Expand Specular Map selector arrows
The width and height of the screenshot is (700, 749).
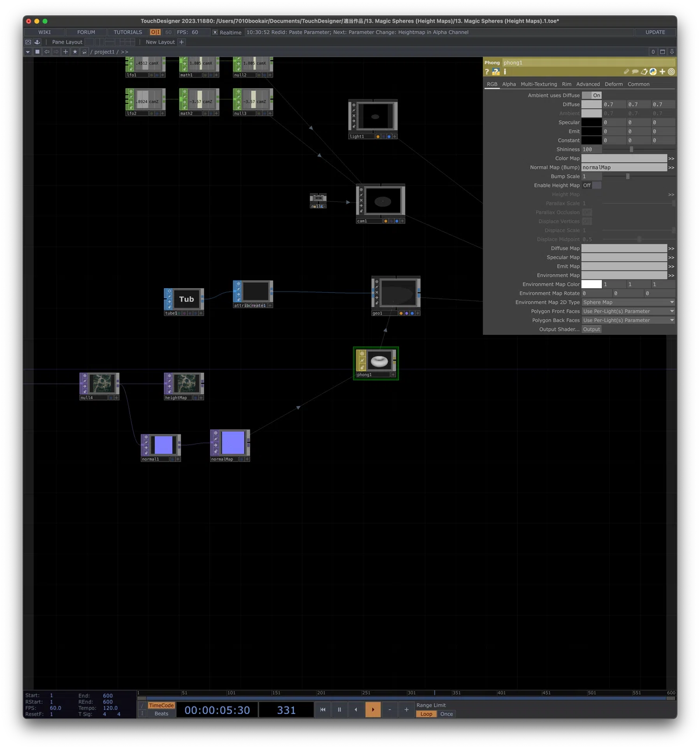pos(671,257)
